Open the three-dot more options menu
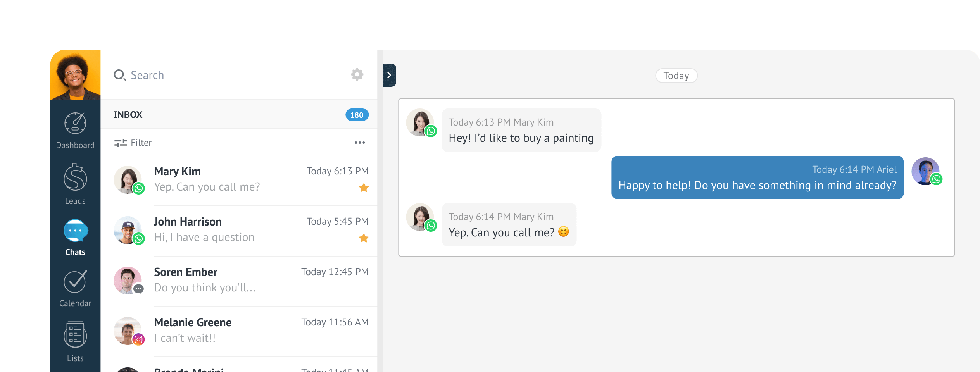Image resolution: width=980 pixels, height=372 pixels. (x=359, y=143)
